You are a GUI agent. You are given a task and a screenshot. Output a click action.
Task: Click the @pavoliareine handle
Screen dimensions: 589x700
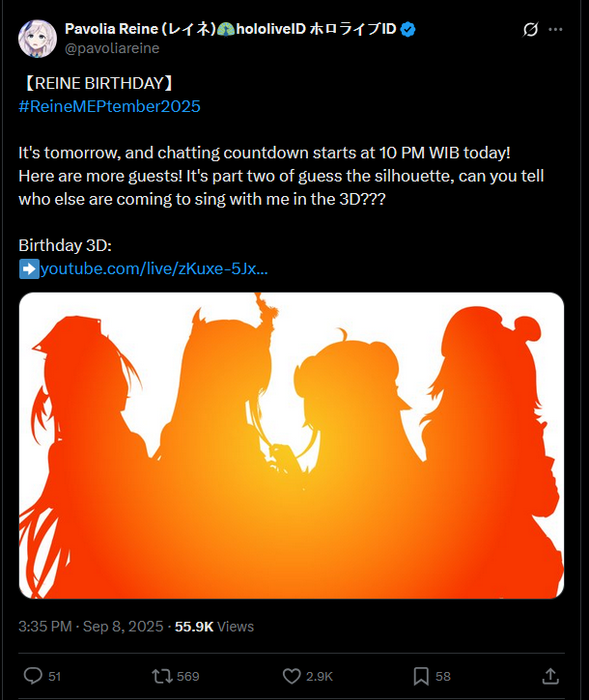pyautogui.click(x=112, y=48)
